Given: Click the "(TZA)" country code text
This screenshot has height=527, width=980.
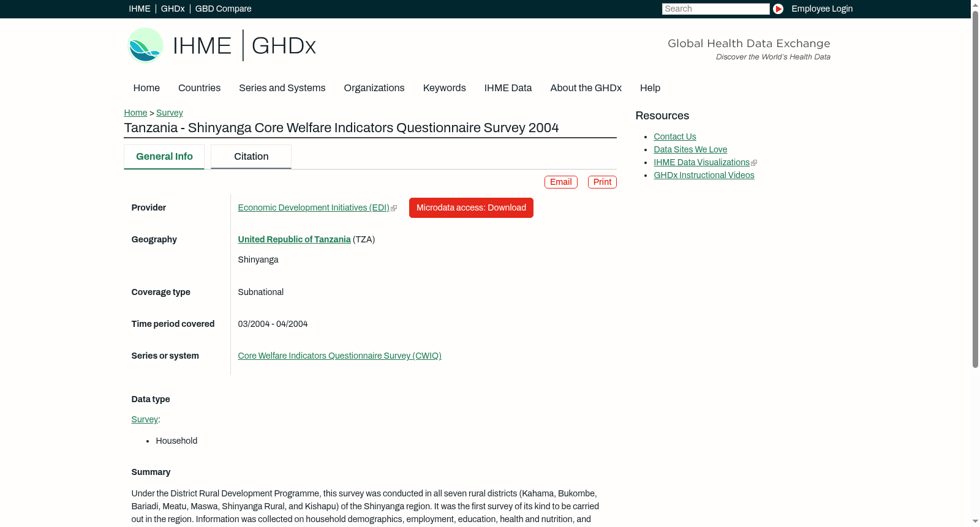Looking at the screenshot, I should pos(364,240).
